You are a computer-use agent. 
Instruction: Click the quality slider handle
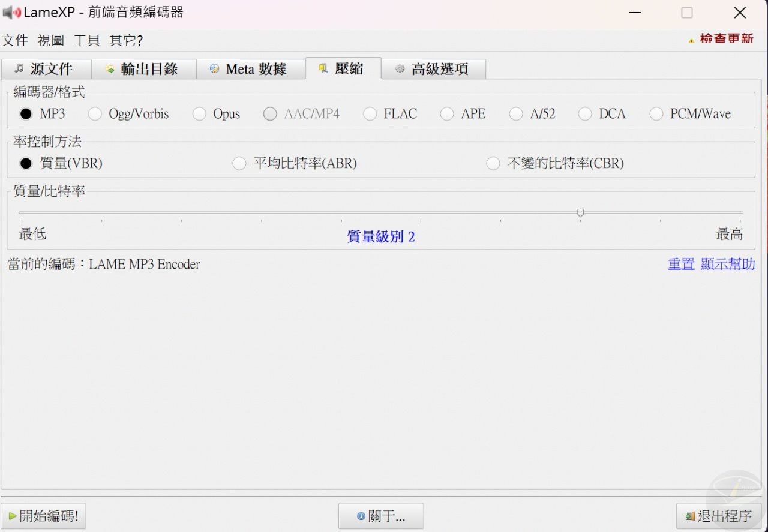coord(580,212)
